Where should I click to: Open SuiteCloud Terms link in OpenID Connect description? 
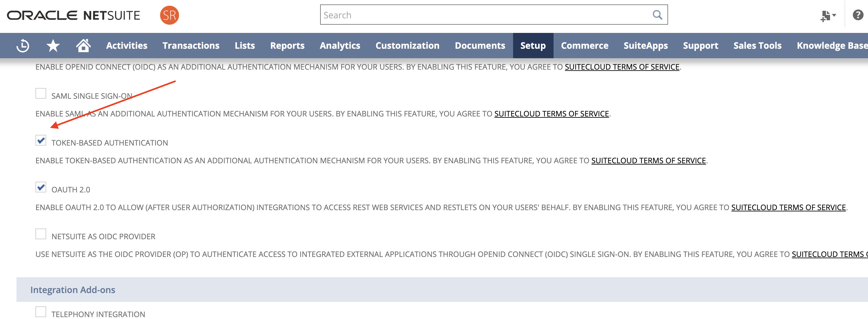(622, 67)
